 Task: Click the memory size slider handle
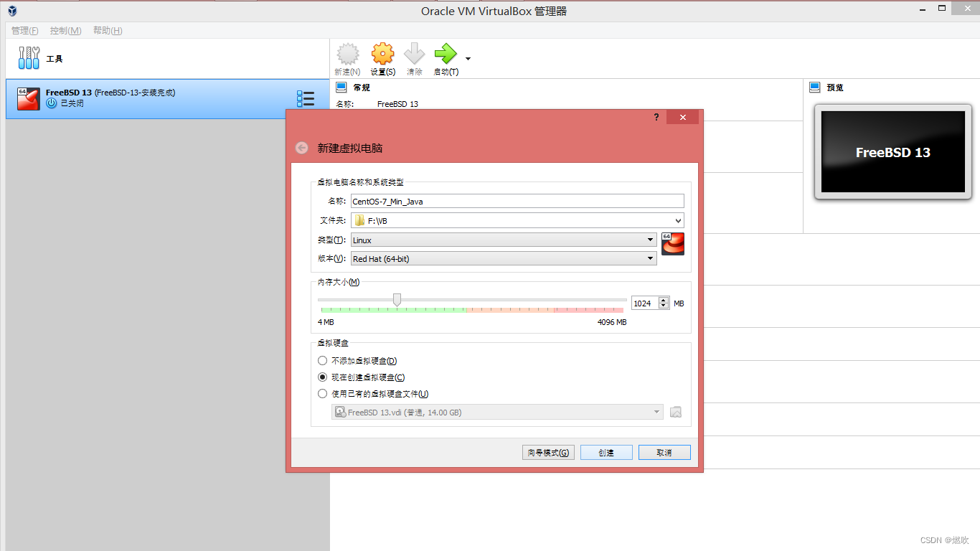pos(397,299)
